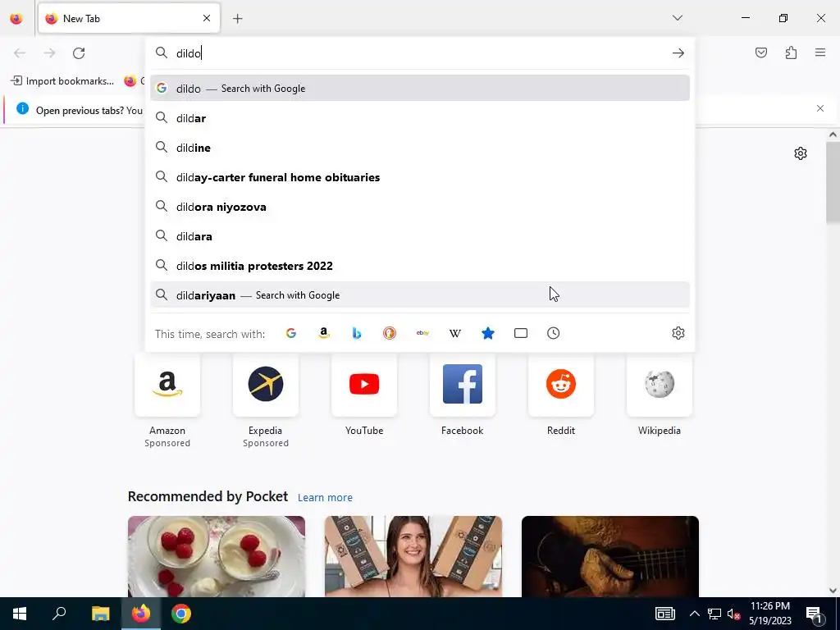Open taskbar clock showing 11:26 PM
This screenshot has height=630, width=840.
click(769, 614)
